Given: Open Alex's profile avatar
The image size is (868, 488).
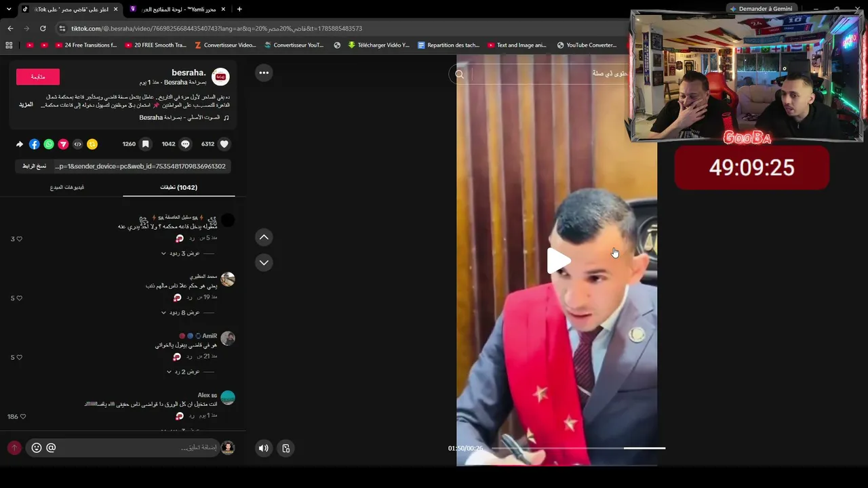Looking at the screenshot, I should [228, 398].
